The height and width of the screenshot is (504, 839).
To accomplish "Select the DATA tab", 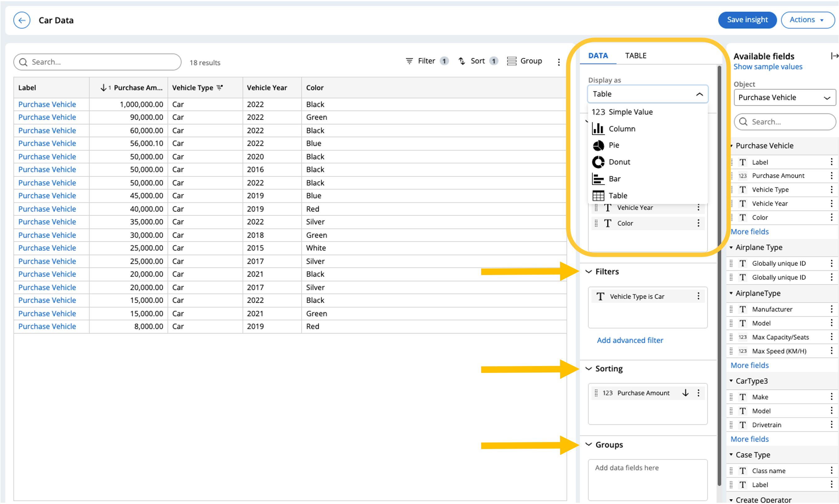I will pos(599,55).
